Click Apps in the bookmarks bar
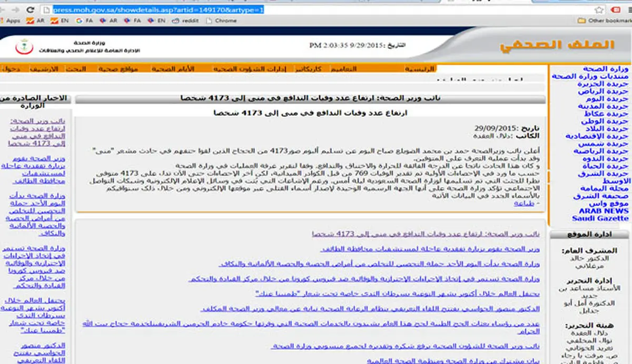 [13, 20]
